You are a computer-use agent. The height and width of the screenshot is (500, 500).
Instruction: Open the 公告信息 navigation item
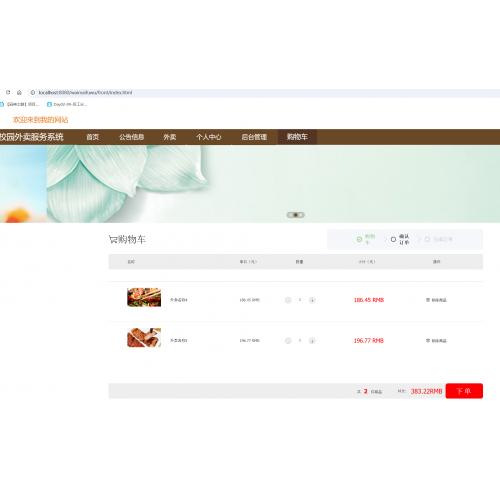pos(132,137)
